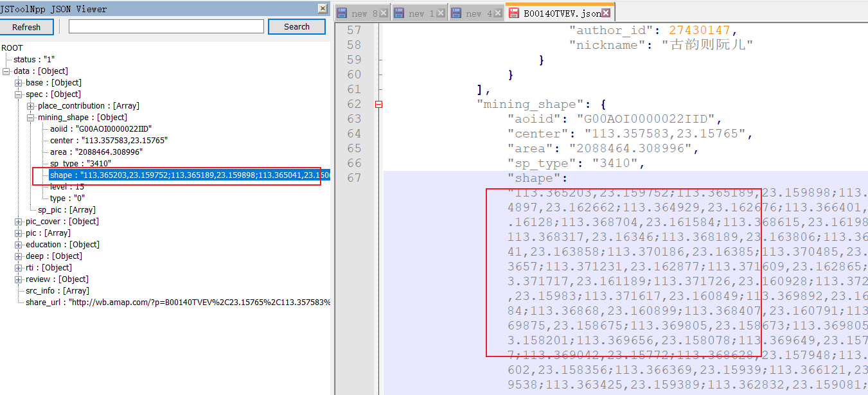Switch to the new 4 tab
Viewport: 868px width, 395px height.
pos(475,13)
